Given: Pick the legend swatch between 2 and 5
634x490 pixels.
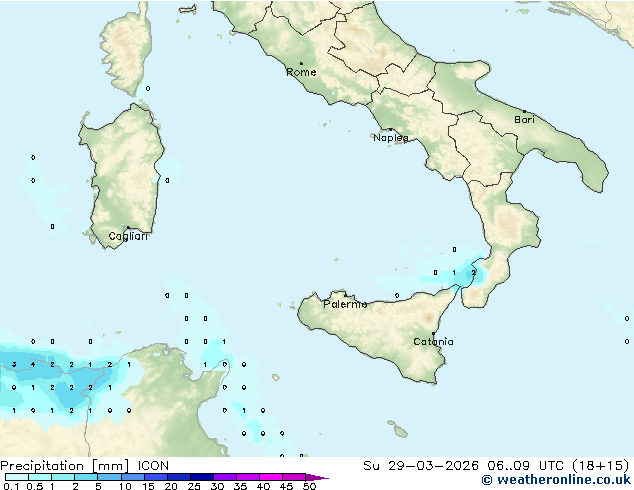Looking at the screenshot, I should pos(86,477).
